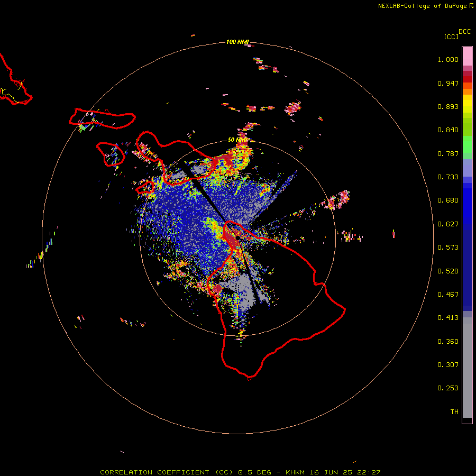Click the Molokai island outline
This screenshot has width=476, height=476.
coord(102,118)
